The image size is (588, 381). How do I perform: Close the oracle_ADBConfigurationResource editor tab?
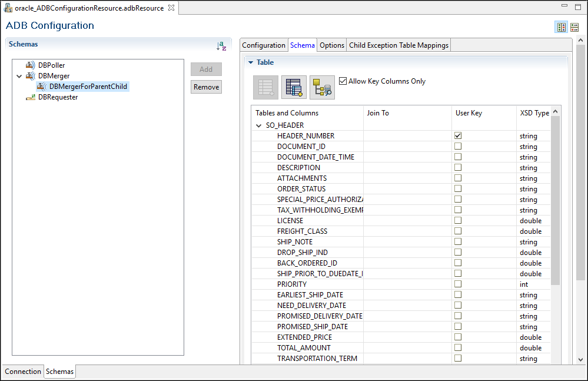(x=171, y=8)
